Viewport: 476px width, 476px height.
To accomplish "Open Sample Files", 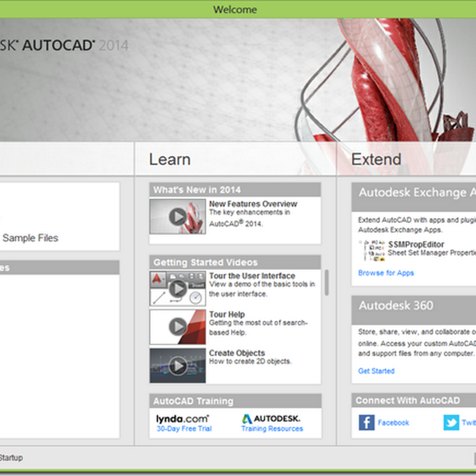I will pos(30,238).
